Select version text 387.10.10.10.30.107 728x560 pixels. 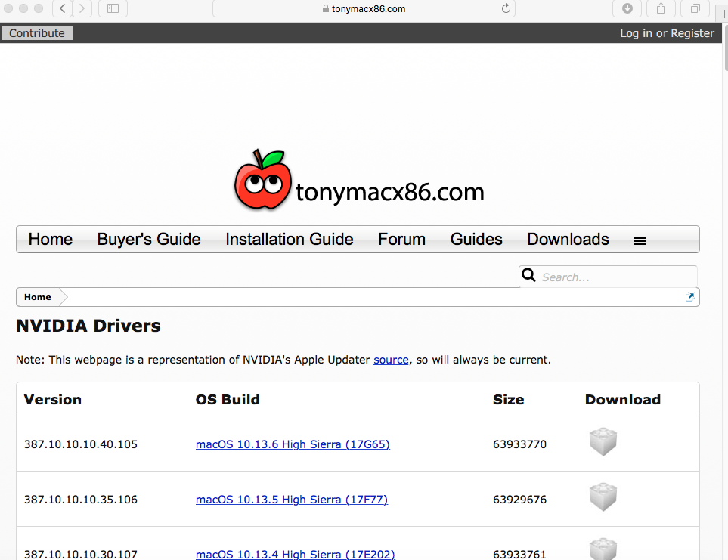[x=81, y=555]
